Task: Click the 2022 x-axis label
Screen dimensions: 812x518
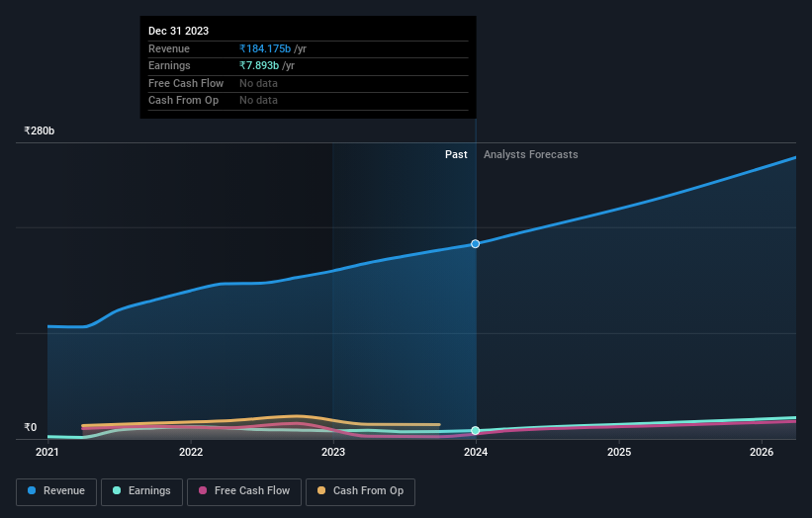Action: [191, 452]
